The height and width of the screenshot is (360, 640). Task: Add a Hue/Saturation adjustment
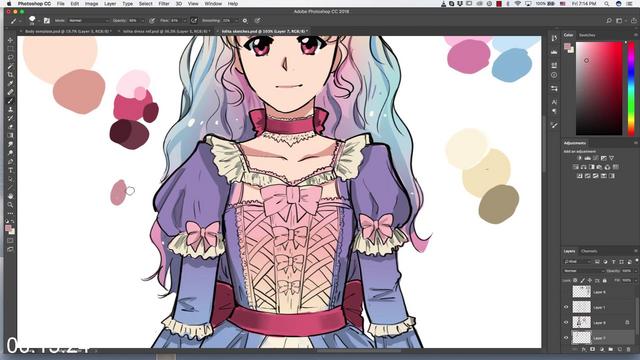point(576,167)
